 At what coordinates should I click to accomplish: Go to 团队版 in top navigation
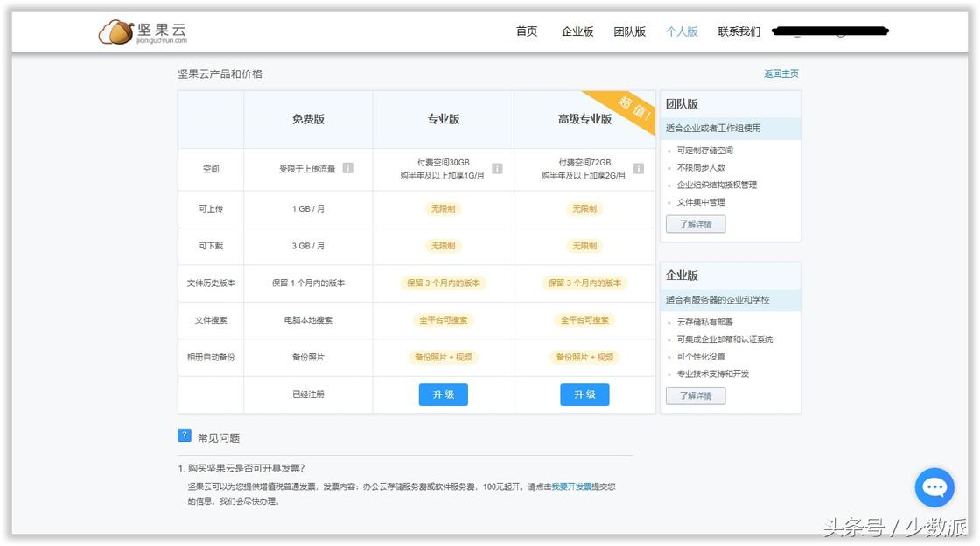coord(629,31)
